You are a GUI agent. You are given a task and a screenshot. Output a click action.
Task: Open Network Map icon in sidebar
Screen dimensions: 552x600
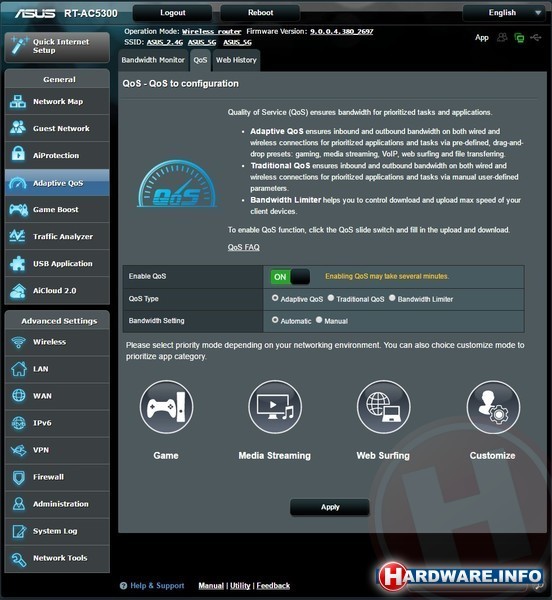point(18,101)
